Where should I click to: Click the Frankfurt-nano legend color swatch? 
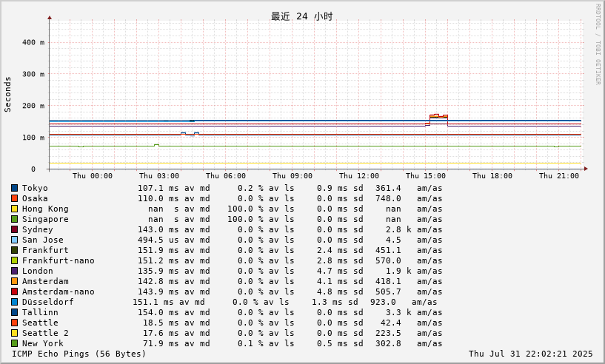(14, 261)
